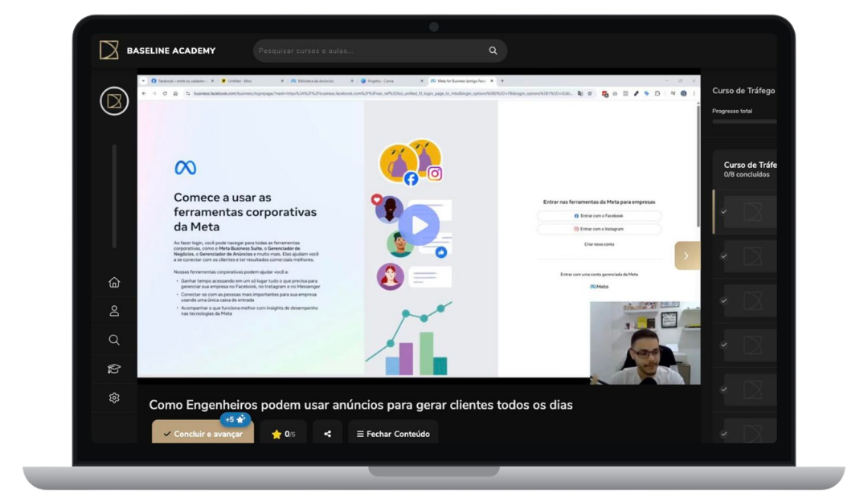The image size is (868, 498).
Task: Share the lesson with the share icon
Action: click(327, 435)
